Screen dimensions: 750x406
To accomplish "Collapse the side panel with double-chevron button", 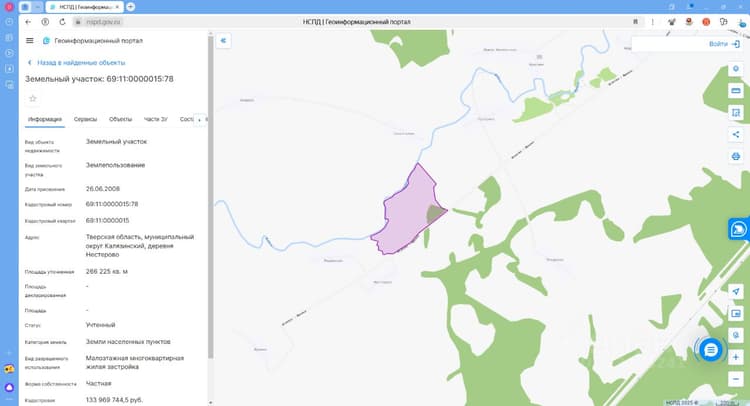I will (x=223, y=41).
